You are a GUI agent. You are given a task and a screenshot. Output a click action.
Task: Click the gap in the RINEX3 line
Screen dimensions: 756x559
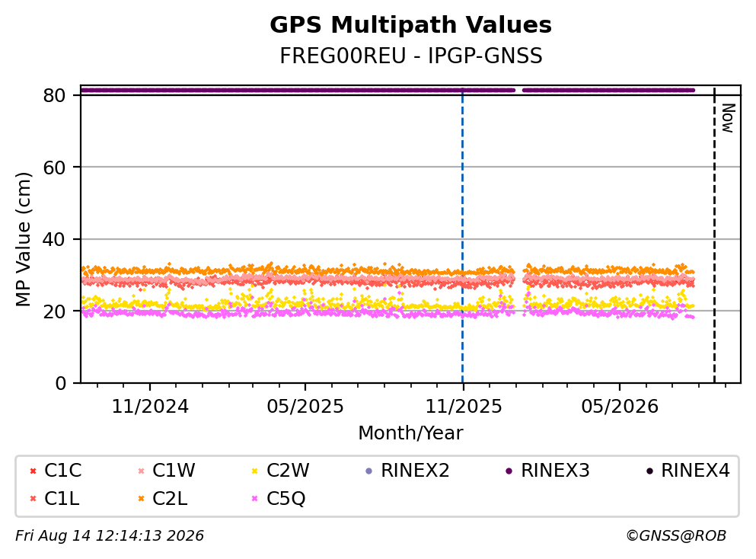point(518,90)
